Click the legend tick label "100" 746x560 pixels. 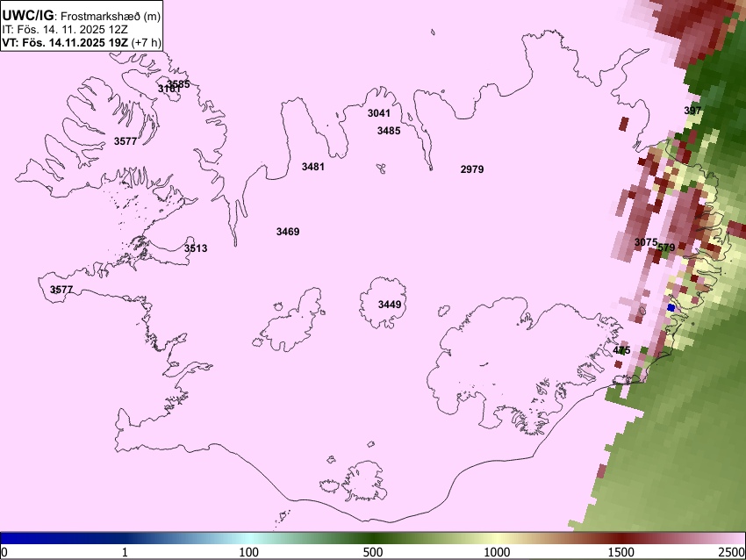click(x=248, y=552)
